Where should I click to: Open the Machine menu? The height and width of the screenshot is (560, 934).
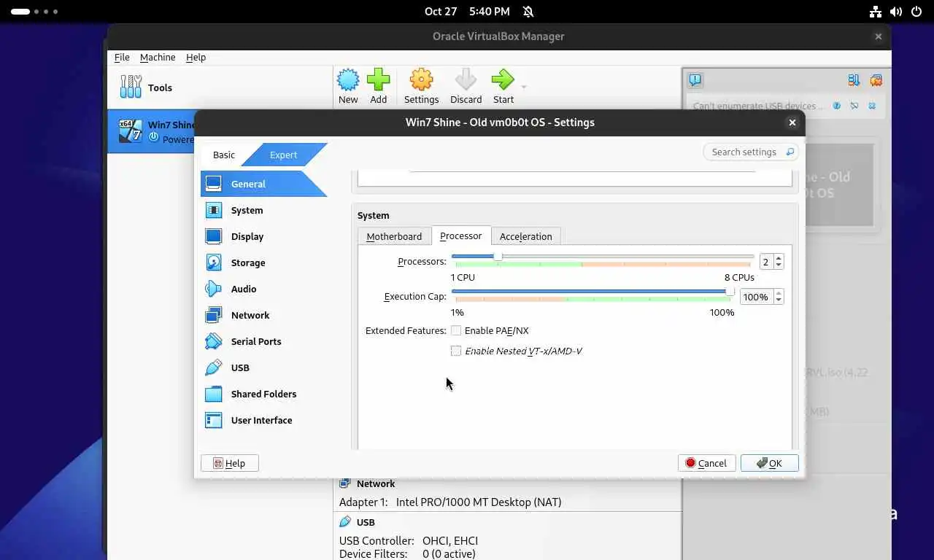[x=158, y=57]
